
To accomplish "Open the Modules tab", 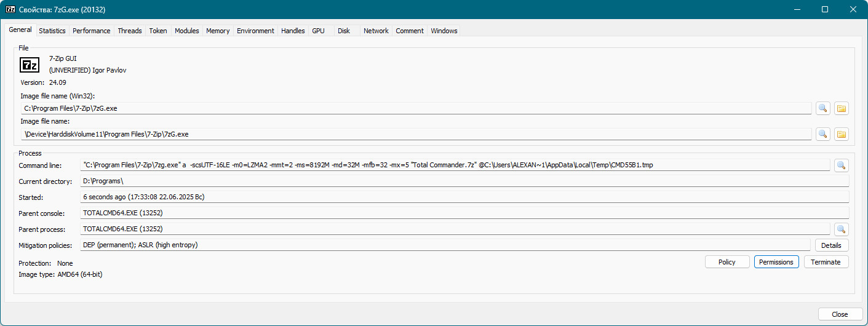I will (x=187, y=31).
